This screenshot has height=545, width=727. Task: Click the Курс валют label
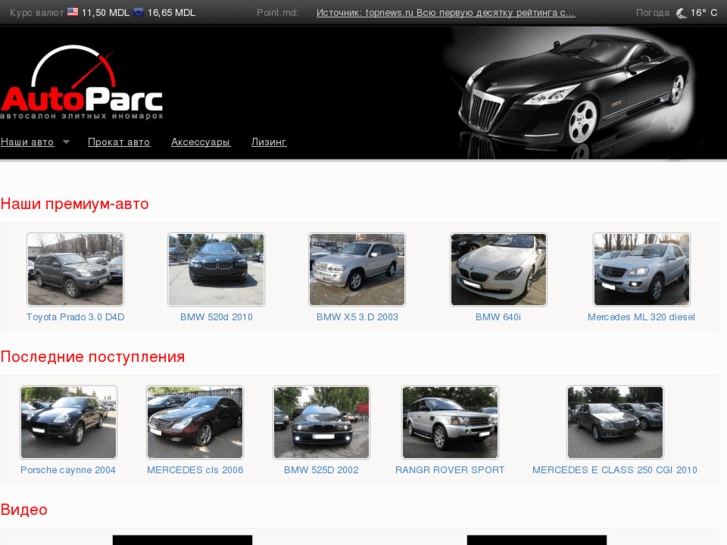tap(36, 13)
